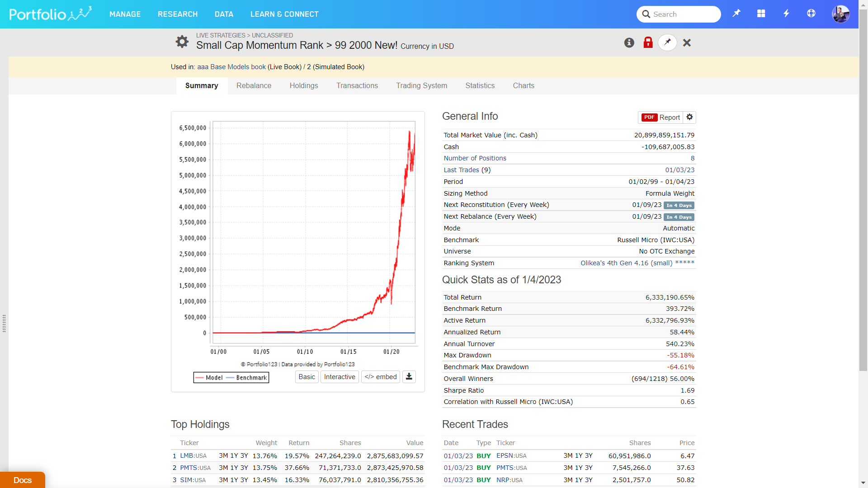Open the DATA menu
Image resolution: width=868 pixels, height=488 pixels.
tap(224, 14)
